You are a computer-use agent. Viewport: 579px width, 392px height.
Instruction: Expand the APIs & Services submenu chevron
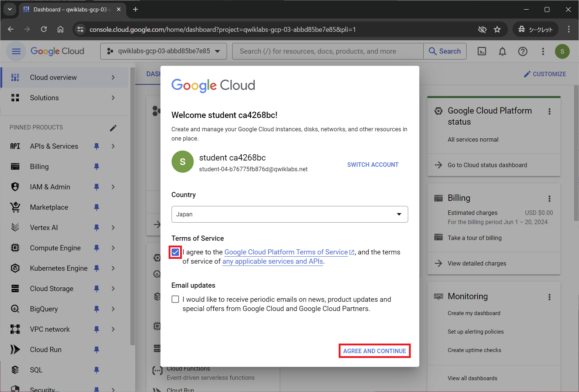pyautogui.click(x=113, y=146)
